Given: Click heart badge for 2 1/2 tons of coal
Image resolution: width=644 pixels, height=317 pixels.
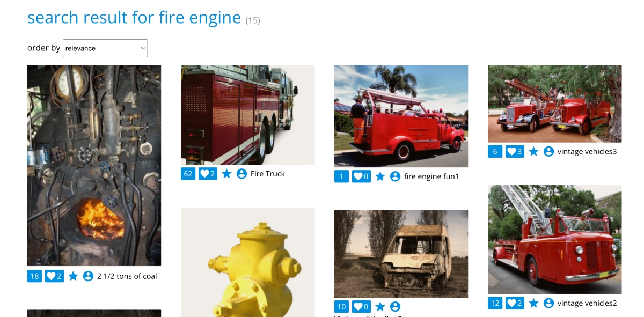Looking at the screenshot, I should [x=54, y=276].
